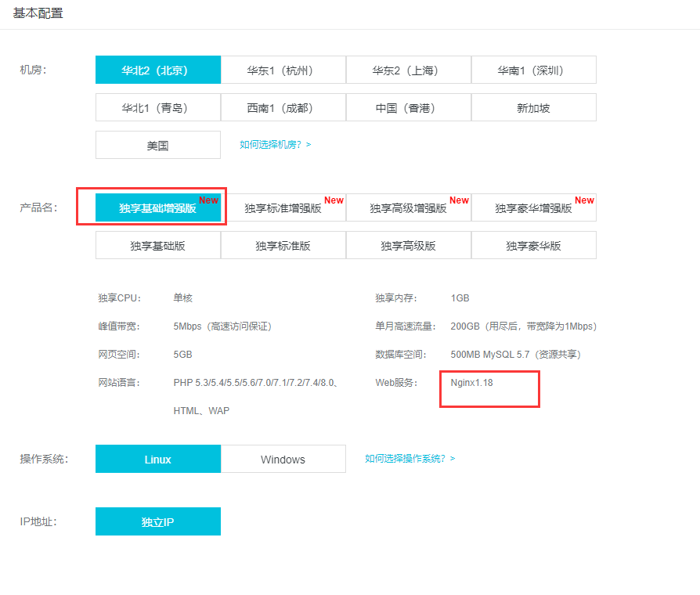Pick 独享基础版 product
Screen dimensions: 700x595
point(158,245)
